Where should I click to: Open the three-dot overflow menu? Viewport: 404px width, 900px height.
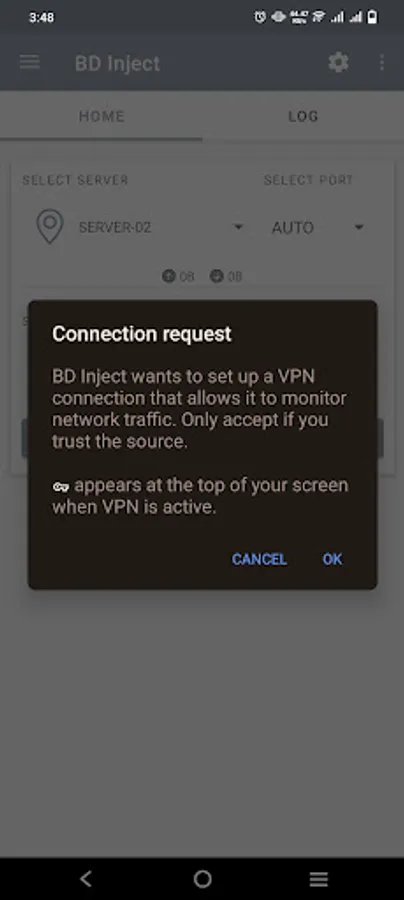tap(382, 62)
